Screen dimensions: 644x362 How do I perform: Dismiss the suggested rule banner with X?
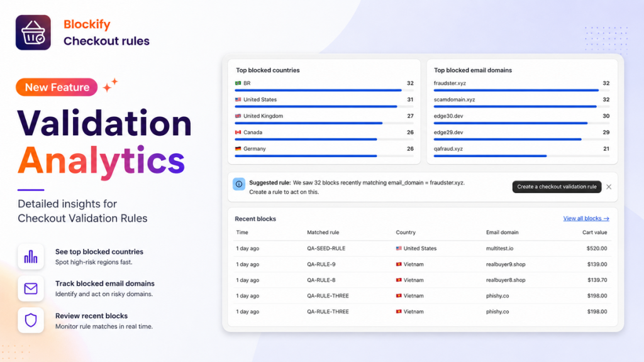tap(609, 187)
